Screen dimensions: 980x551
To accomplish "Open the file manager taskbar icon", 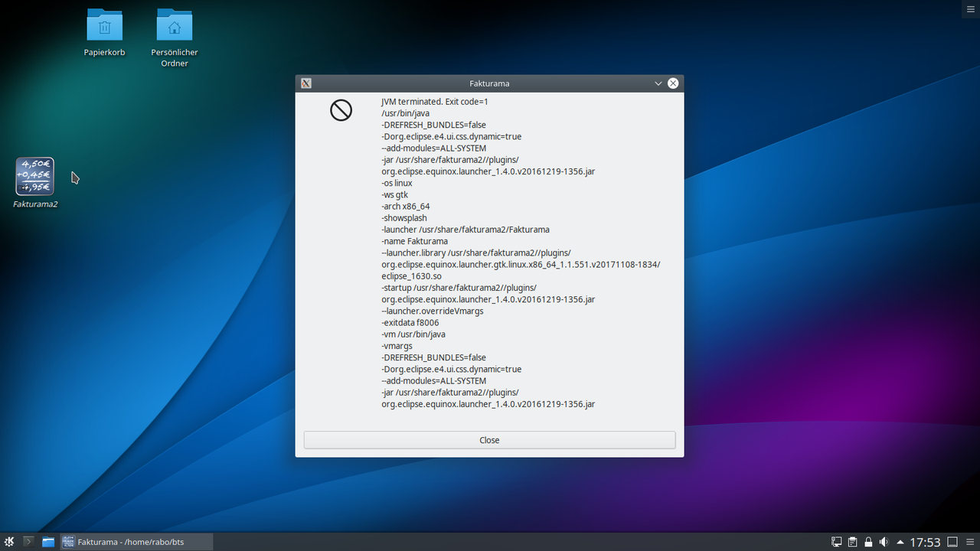I will [x=48, y=542].
